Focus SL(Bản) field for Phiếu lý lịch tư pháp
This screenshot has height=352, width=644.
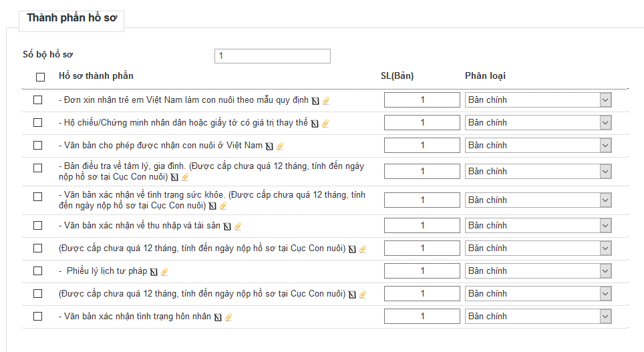(x=422, y=271)
